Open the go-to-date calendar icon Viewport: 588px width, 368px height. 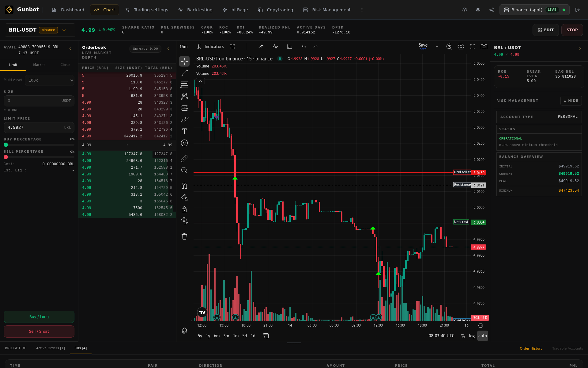[x=266, y=336]
